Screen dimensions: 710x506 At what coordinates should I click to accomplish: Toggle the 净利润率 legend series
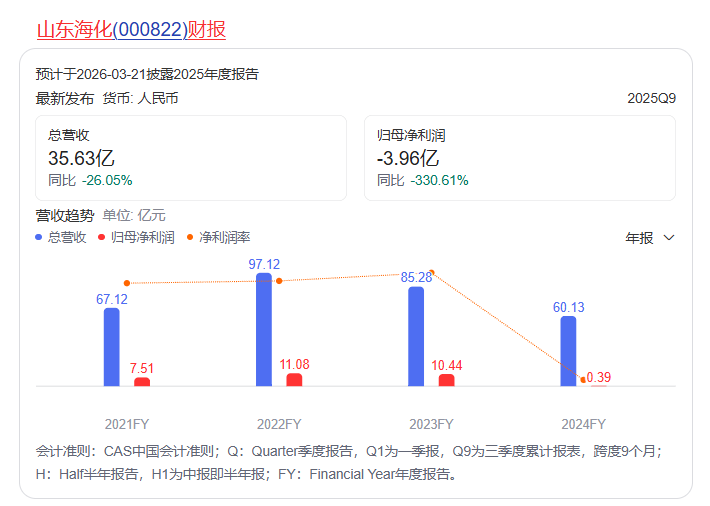[224, 237]
